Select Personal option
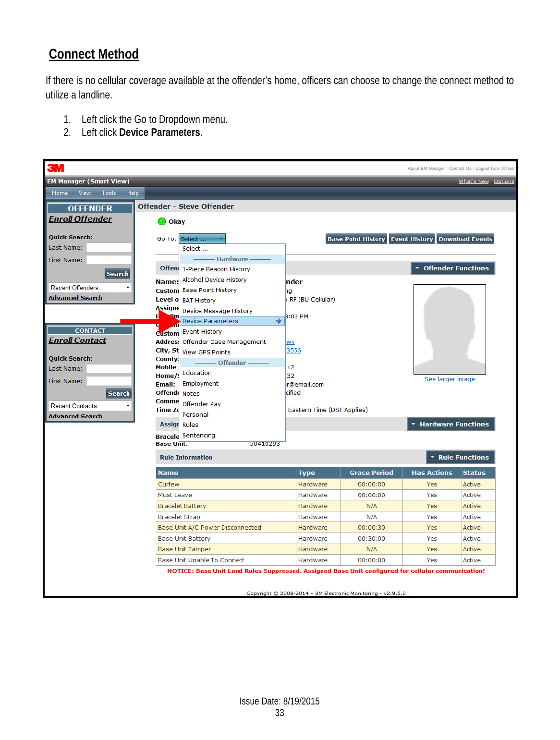 (232, 414)
